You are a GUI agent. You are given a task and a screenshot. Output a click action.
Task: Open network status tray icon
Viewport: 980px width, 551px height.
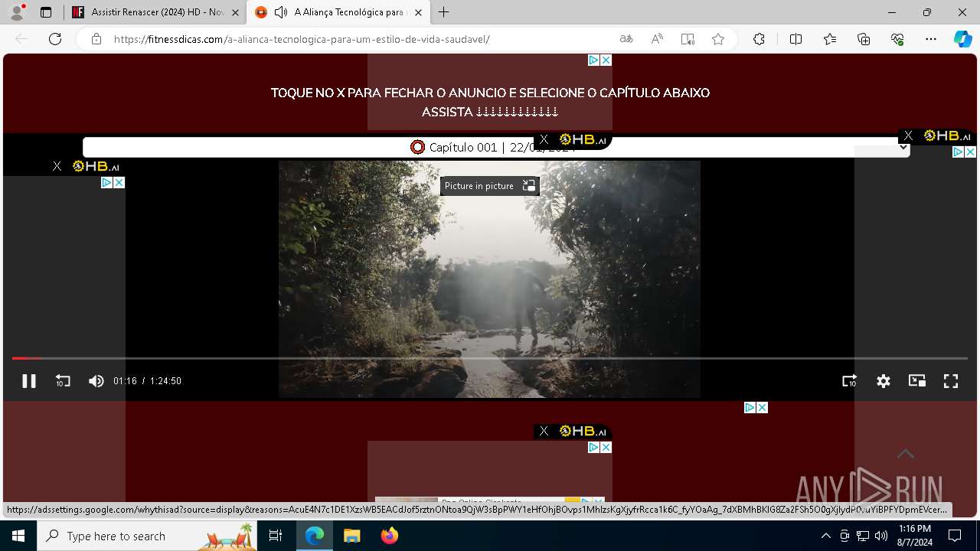(863, 536)
